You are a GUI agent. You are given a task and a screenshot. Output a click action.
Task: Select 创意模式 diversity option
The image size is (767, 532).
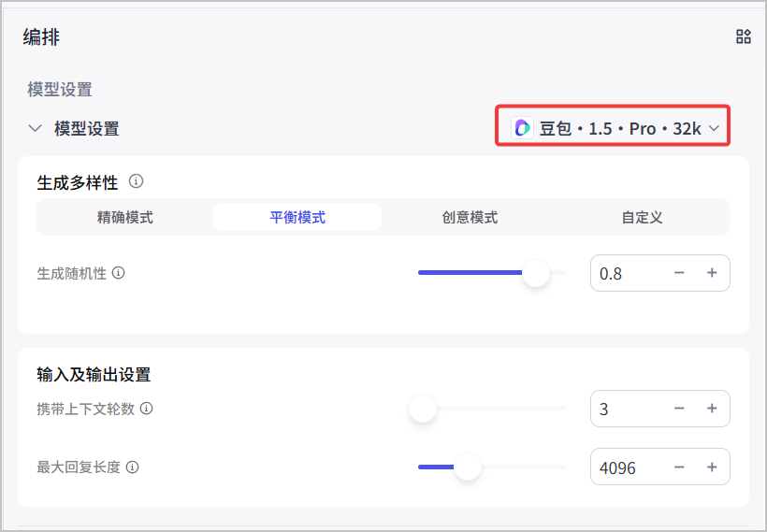pyautogui.click(x=470, y=217)
